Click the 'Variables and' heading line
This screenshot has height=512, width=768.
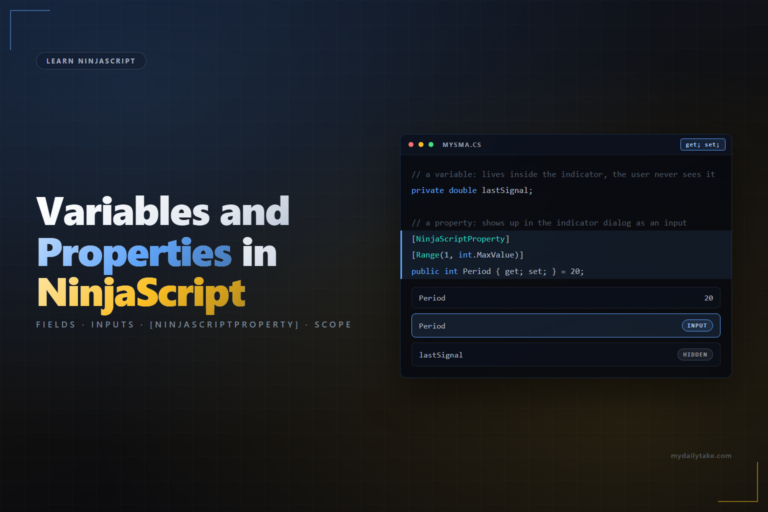pos(163,212)
